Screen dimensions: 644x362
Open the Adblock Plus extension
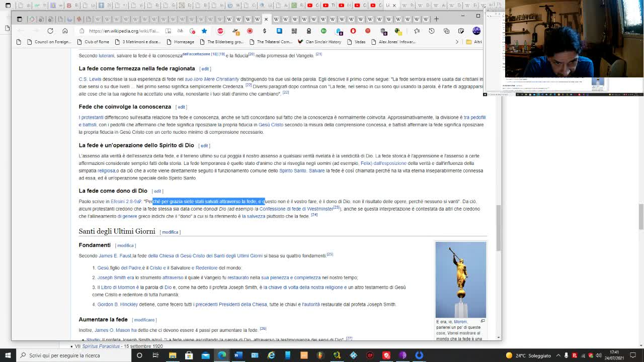(x=220, y=31)
